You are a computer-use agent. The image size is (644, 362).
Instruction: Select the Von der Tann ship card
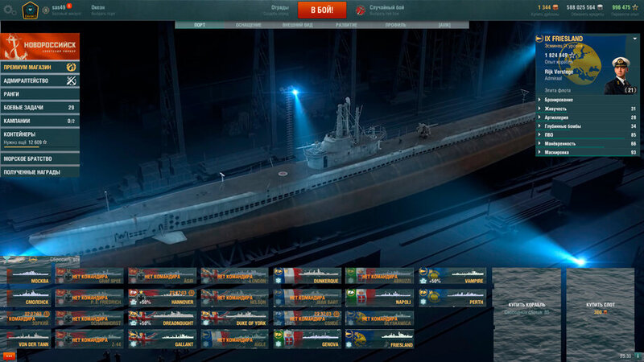pos(28,339)
